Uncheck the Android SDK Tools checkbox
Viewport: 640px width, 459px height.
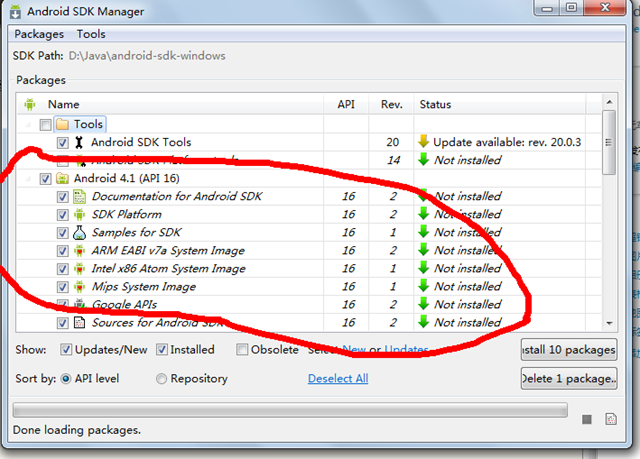click(62, 142)
